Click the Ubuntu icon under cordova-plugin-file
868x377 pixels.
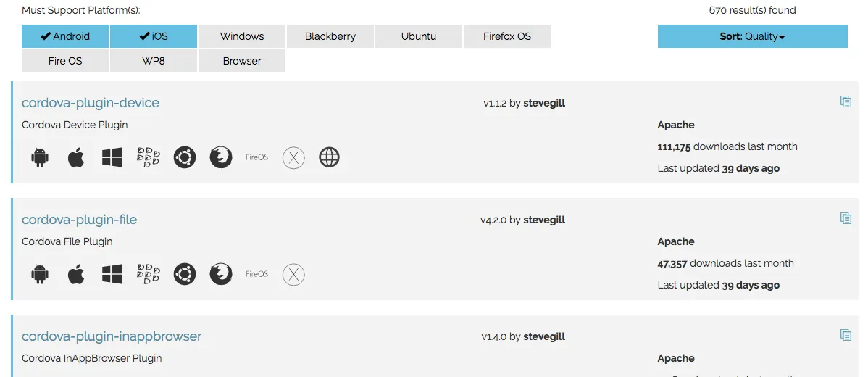coord(185,274)
